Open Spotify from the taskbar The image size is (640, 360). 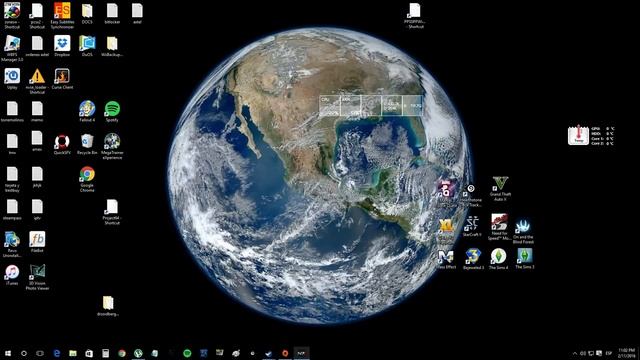point(187,353)
